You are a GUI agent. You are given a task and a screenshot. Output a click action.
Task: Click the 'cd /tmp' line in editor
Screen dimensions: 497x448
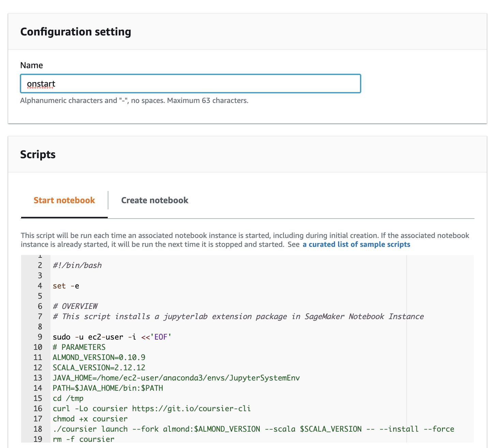68,398
